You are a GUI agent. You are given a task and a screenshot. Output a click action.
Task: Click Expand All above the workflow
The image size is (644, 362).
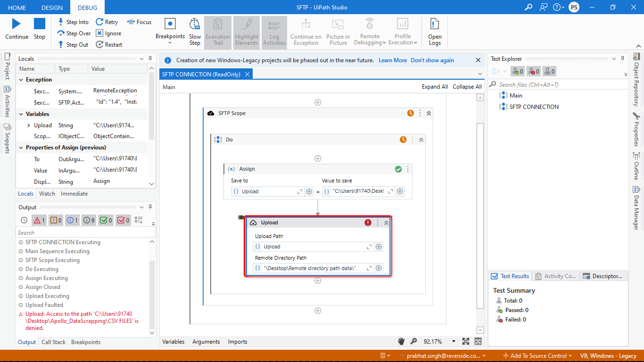coord(435,87)
